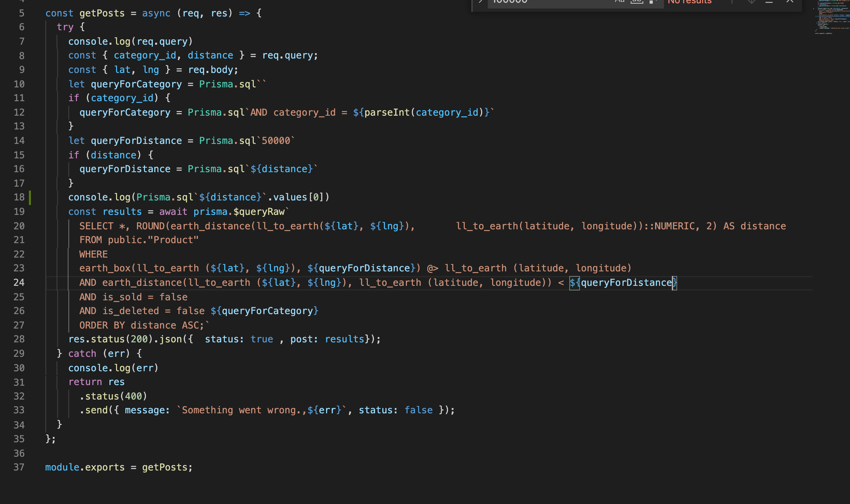850x504 pixels.
Task: Click 'queryForCategory' declaration on line 10
Action: (136, 84)
